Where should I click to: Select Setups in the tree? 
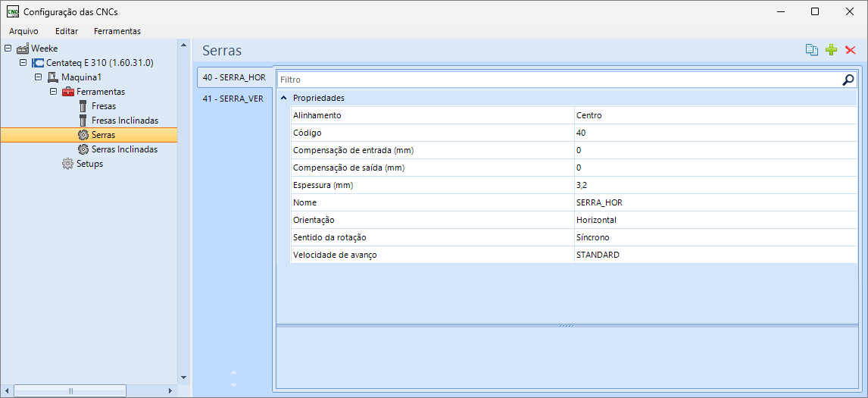[x=89, y=164]
